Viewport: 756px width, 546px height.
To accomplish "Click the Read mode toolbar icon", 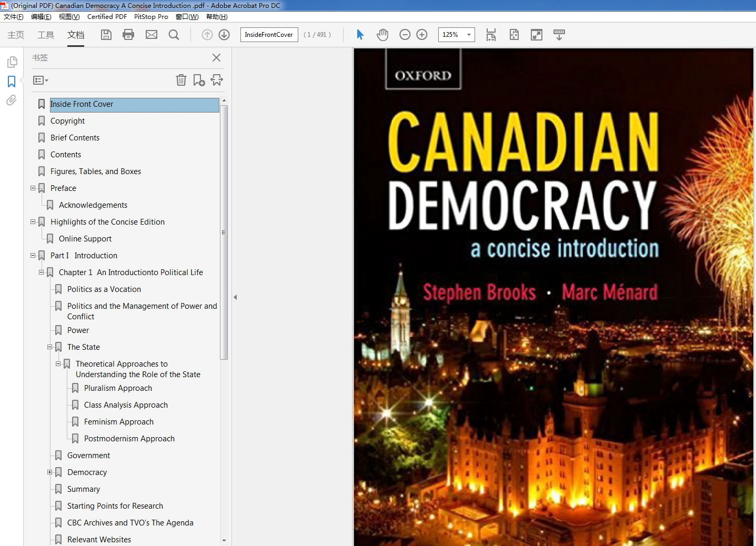I will [559, 35].
